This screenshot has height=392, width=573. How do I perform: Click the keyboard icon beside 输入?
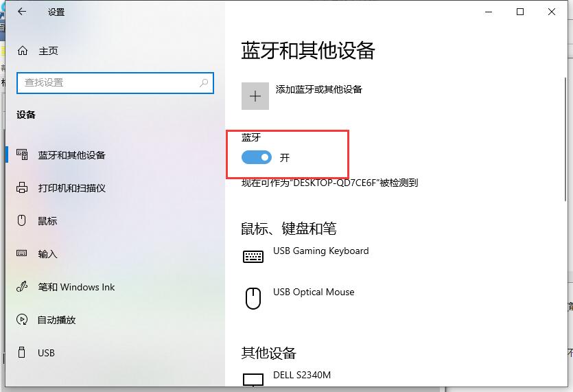pyautogui.click(x=21, y=253)
